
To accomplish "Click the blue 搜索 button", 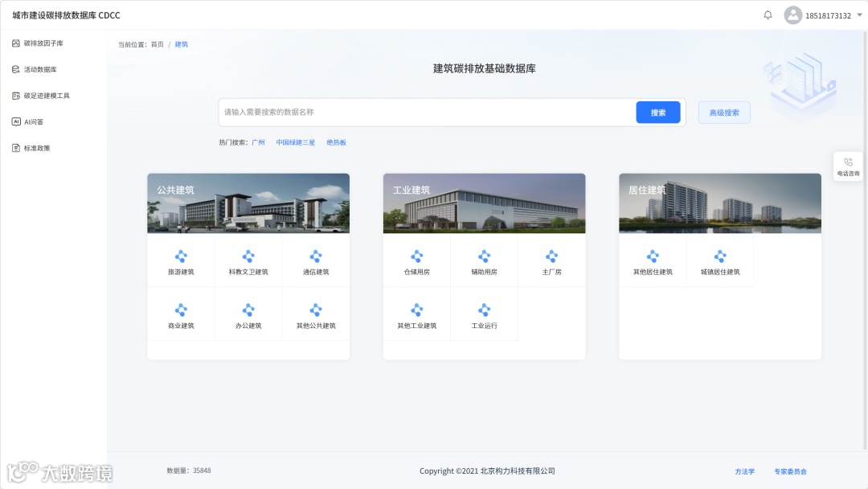I will coord(658,113).
